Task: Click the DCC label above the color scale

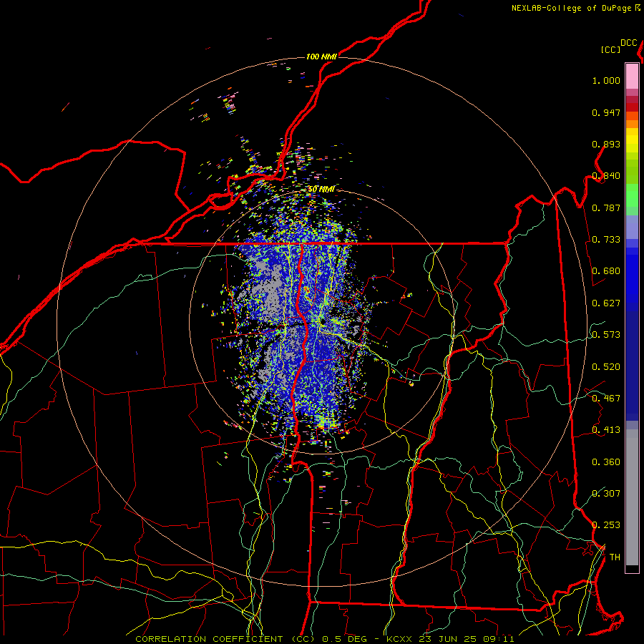Action: pyautogui.click(x=628, y=43)
